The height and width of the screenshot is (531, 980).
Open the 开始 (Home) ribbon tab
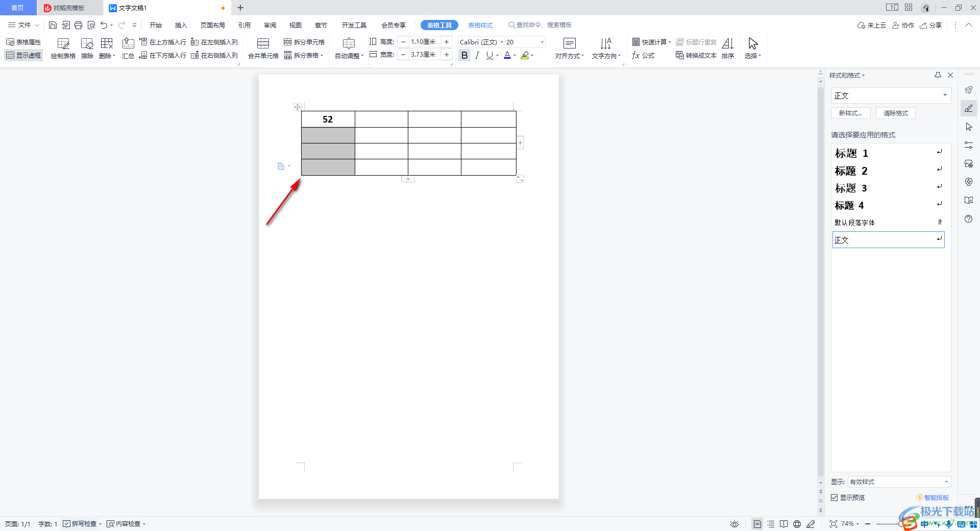156,25
